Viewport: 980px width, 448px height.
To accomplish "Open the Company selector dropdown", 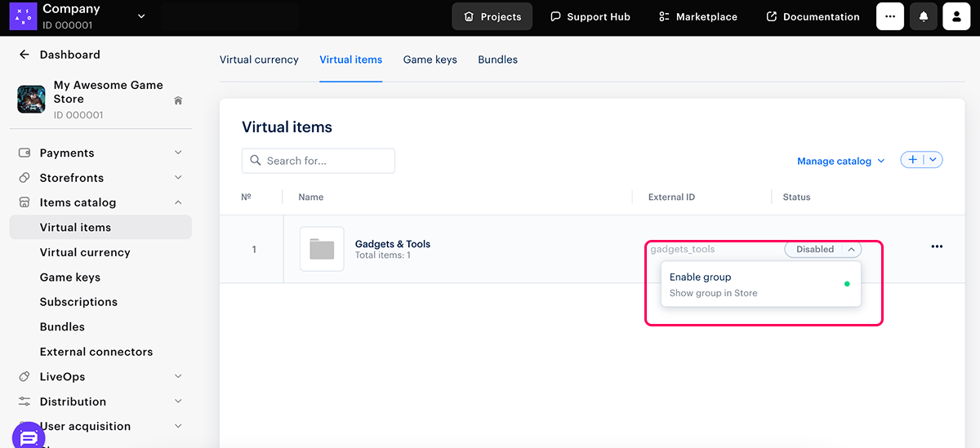I will (141, 16).
